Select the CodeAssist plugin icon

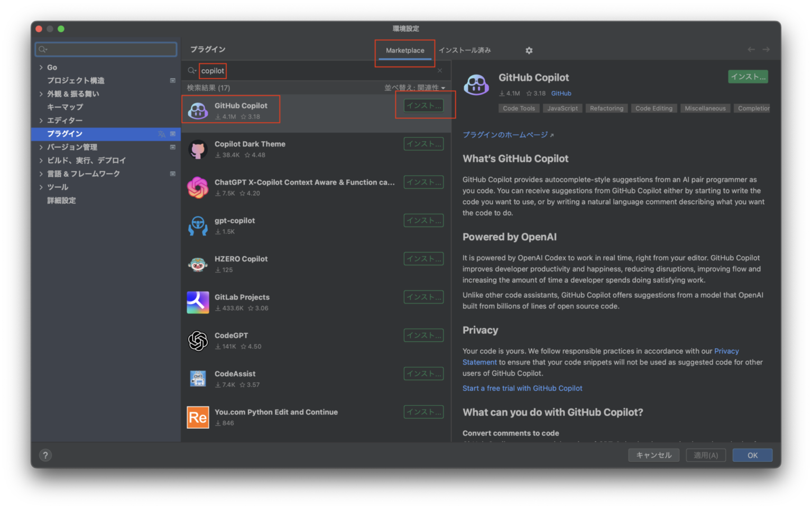(x=198, y=379)
